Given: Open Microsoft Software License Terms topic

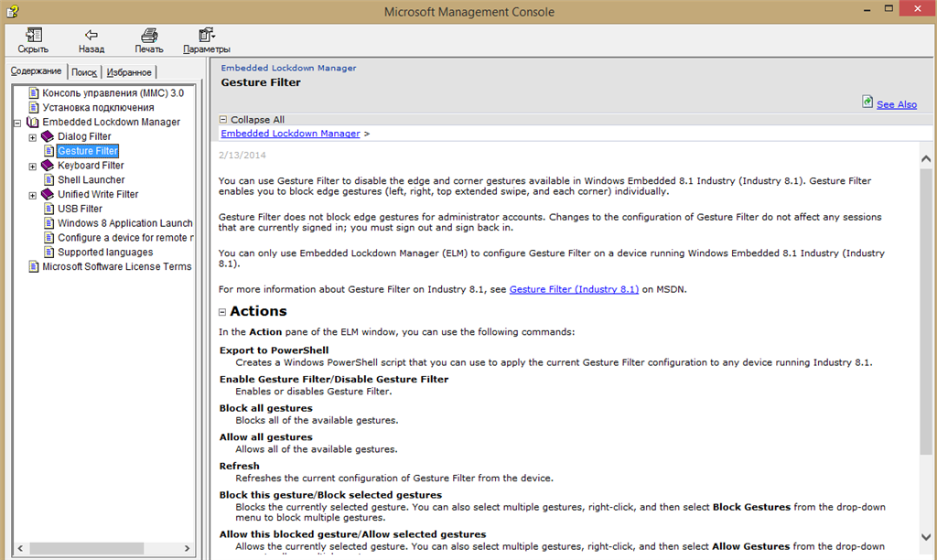Looking at the screenshot, I should click(117, 266).
